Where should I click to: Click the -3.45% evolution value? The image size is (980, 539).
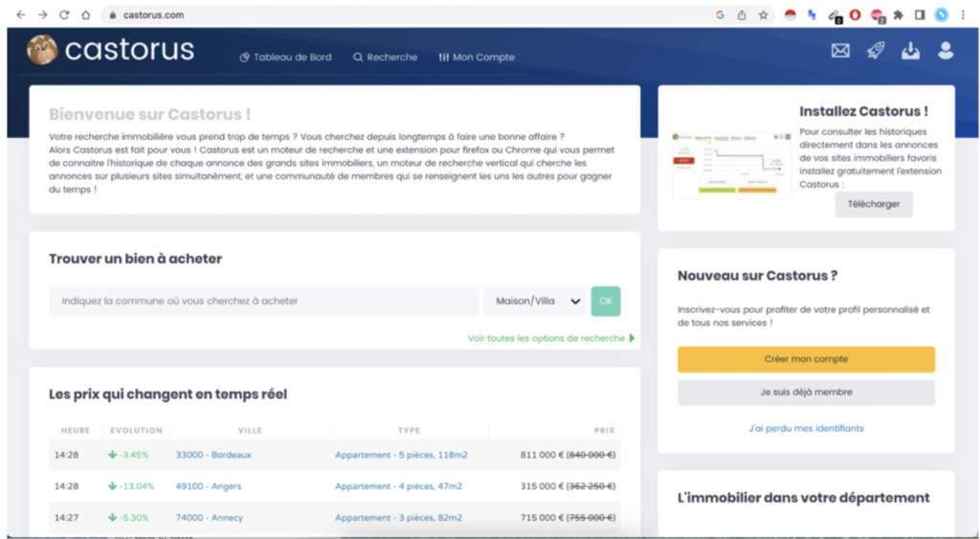[128, 455]
